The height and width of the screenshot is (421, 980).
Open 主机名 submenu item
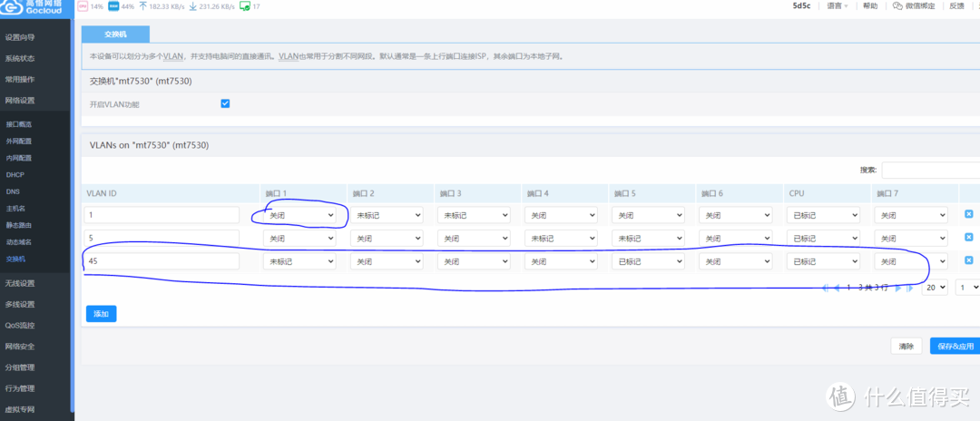(x=15, y=208)
